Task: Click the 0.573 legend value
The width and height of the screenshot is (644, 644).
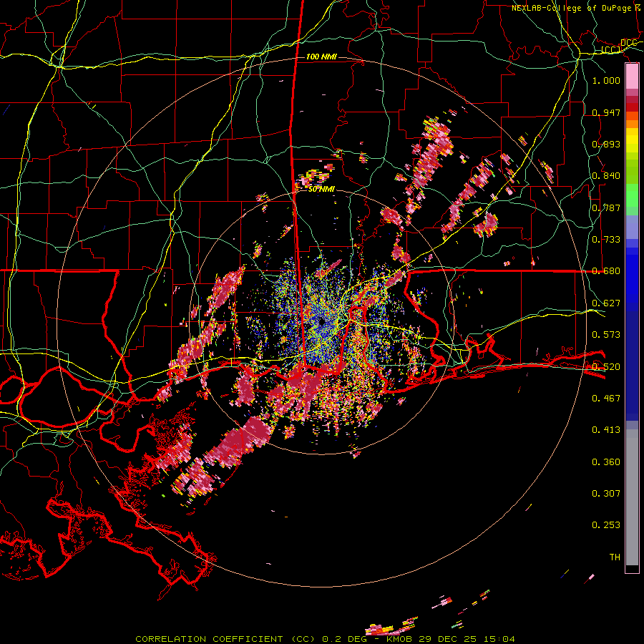Action: (x=606, y=335)
